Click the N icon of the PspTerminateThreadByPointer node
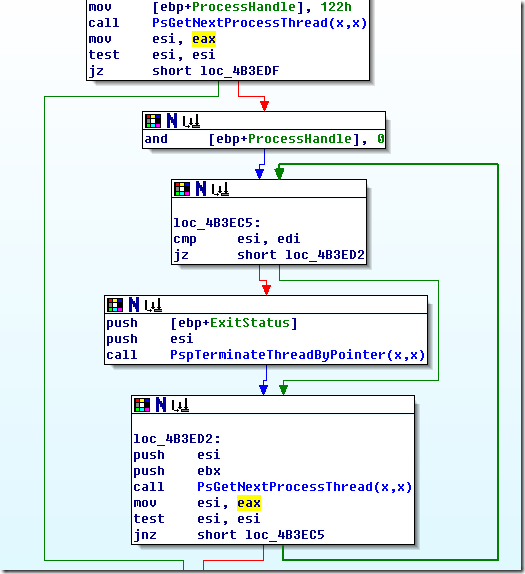 click(x=134, y=305)
